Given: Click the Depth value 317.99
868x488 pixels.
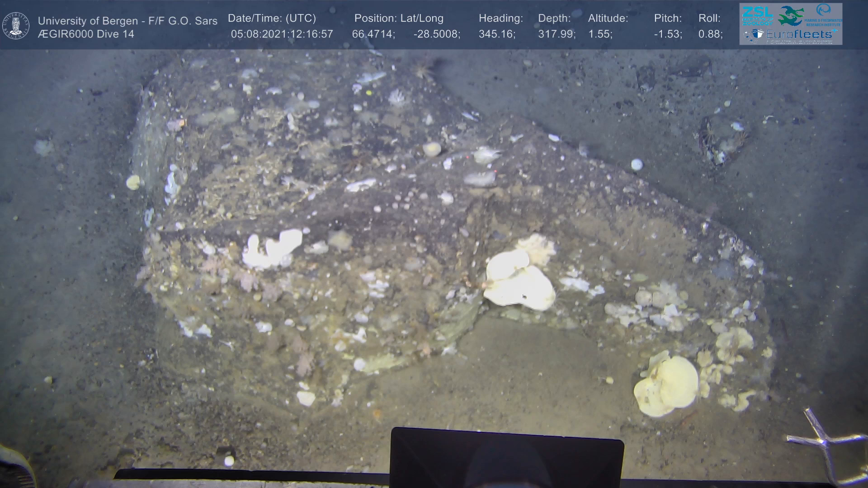Looking at the screenshot, I should [x=557, y=34].
